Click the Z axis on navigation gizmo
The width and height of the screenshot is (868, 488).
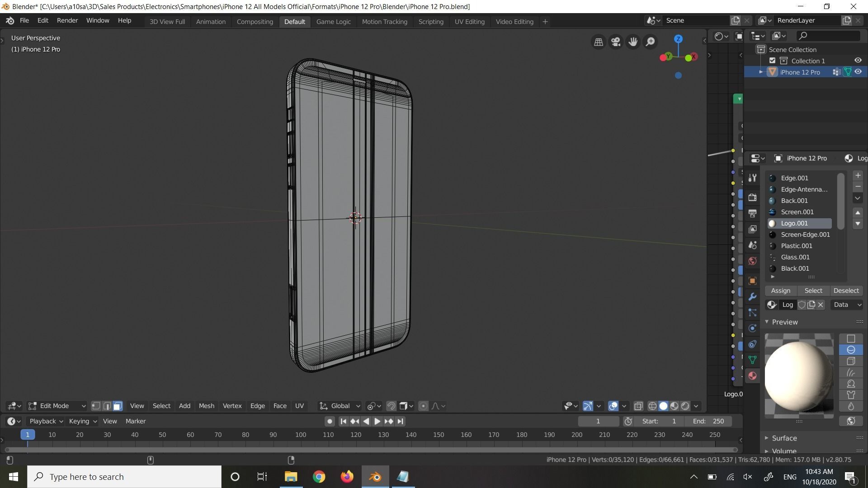pos(678,39)
